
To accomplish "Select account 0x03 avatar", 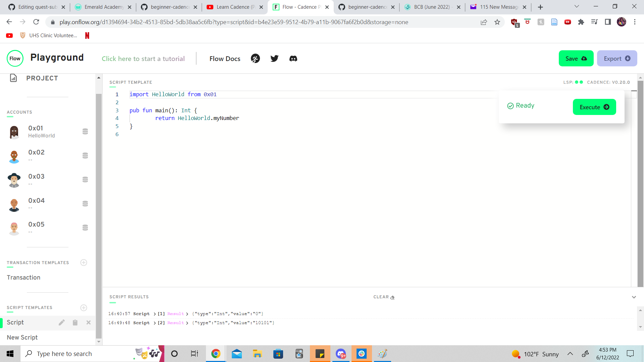I will click(14, 180).
